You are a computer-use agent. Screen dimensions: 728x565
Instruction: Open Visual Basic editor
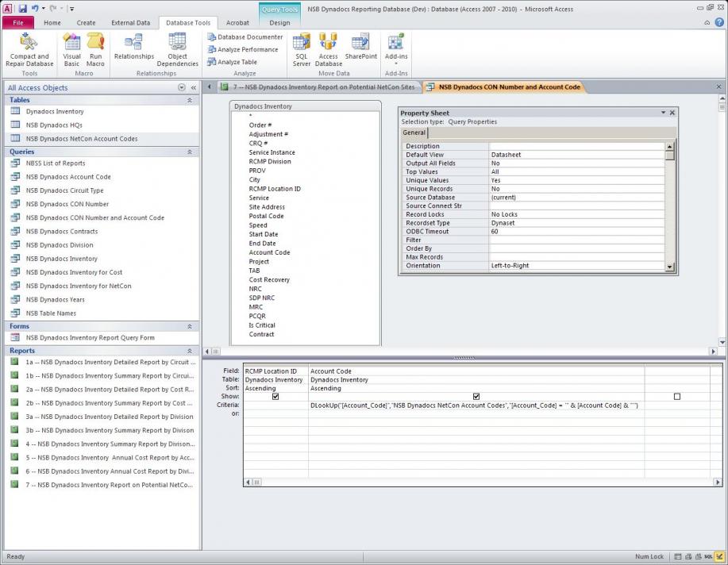(72, 49)
